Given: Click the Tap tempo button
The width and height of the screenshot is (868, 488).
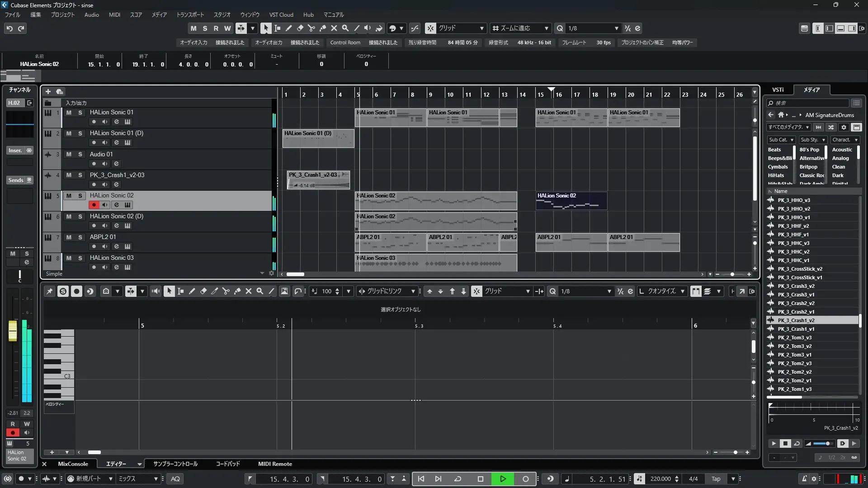Looking at the screenshot, I should click(716, 479).
